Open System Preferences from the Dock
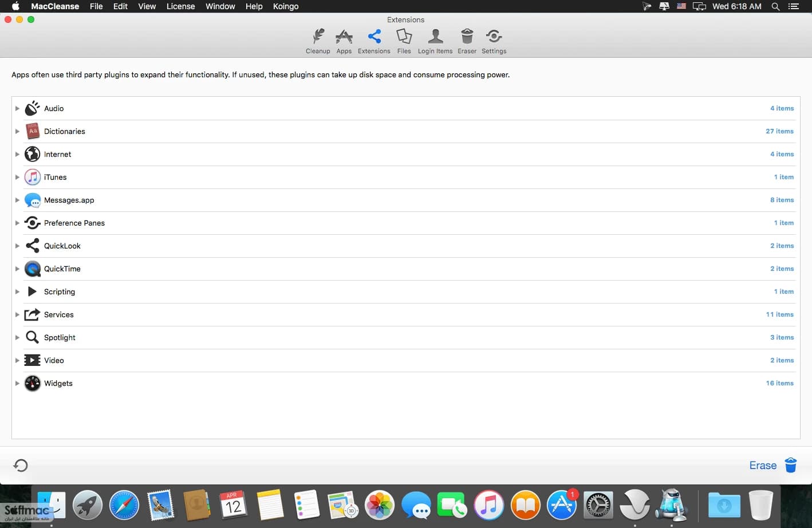Screen dimensions: 812x528 click(x=598, y=505)
